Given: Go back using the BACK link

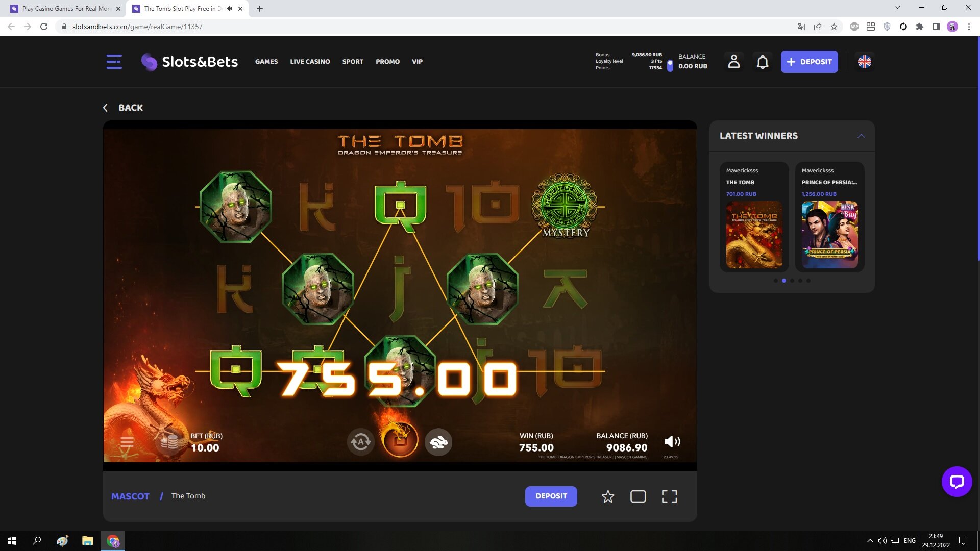Looking at the screenshot, I should pos(123,108).
